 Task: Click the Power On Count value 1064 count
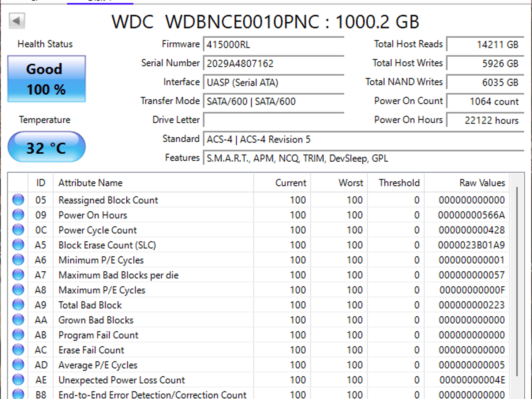pyautogui.click(x=485, y=101)
